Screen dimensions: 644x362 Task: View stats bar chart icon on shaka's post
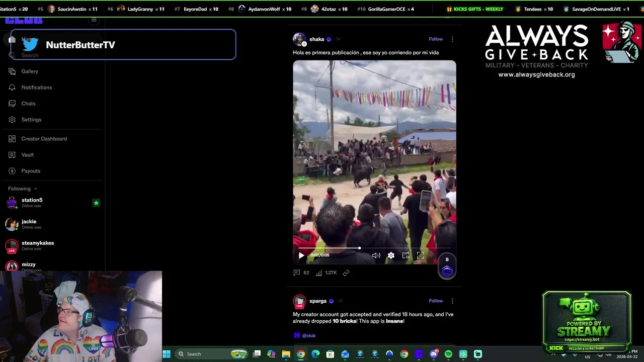(319, 273)
